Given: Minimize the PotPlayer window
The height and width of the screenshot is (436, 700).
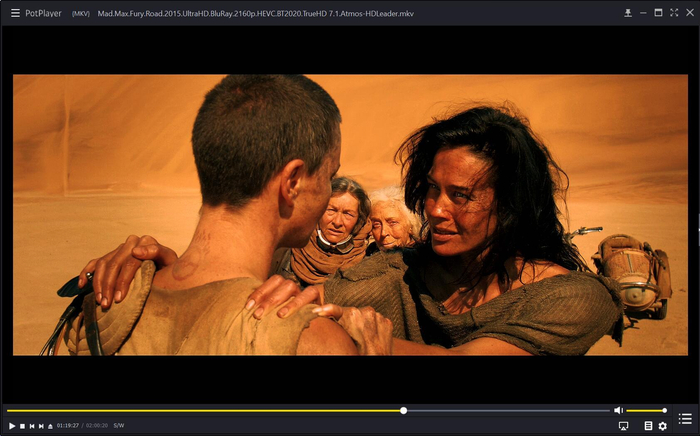Looking at the screenshot, I should coord(643,13).
